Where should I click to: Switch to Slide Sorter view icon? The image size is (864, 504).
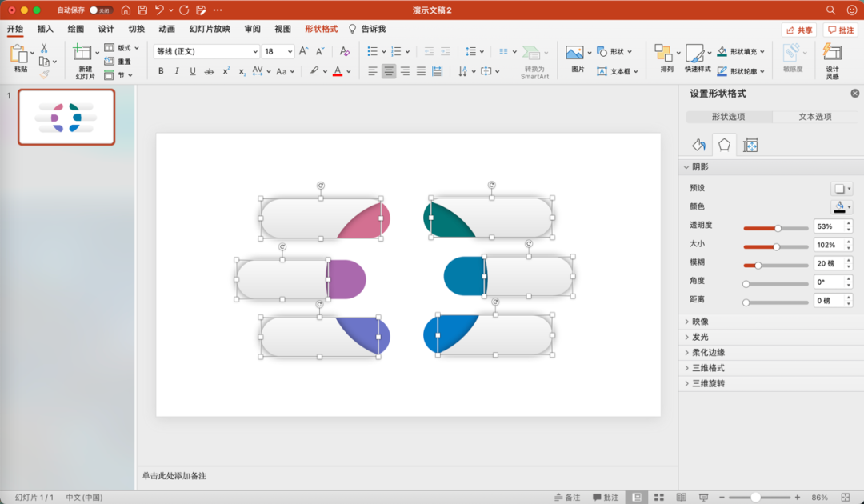pyautogui.click(x=658, y=497)
